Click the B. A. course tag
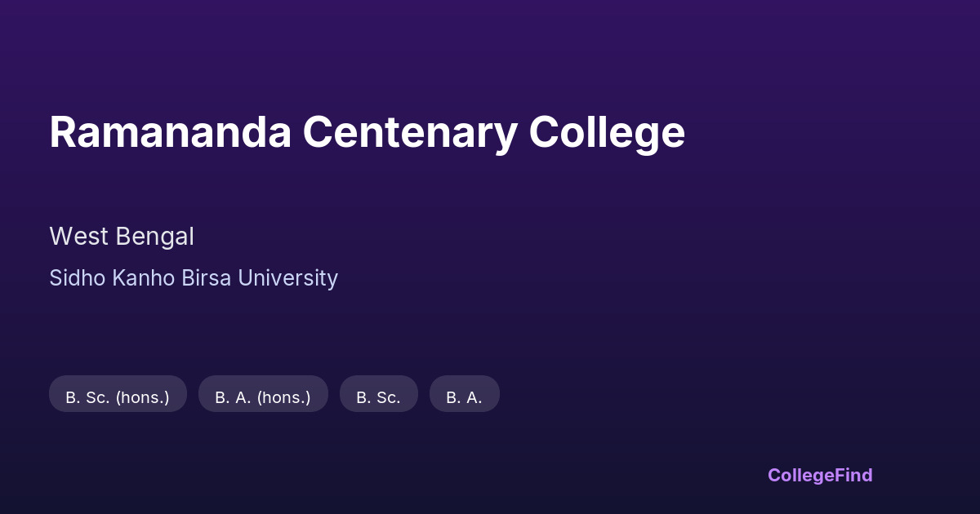 pyautogui.click(x=464, y=397)
